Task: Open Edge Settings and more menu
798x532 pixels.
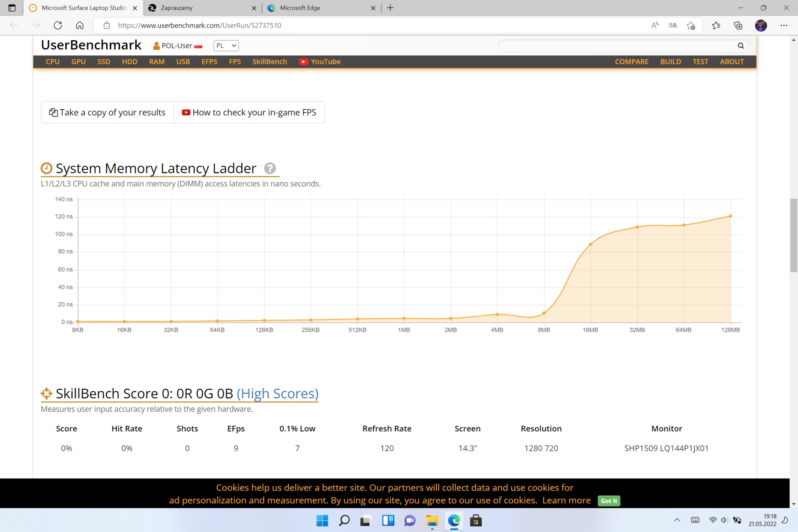Action: [x=784, y=26]
